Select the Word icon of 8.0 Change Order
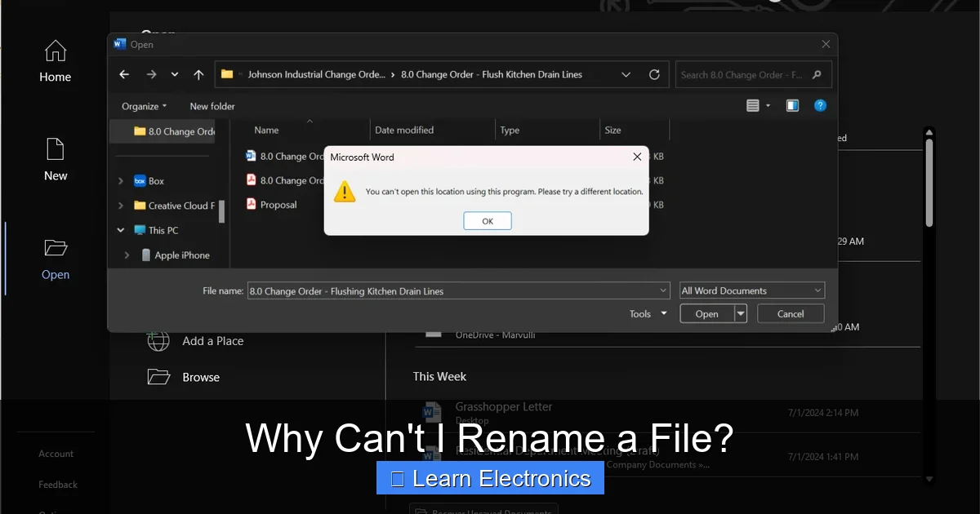980x514 pixels. pos(250,155)
